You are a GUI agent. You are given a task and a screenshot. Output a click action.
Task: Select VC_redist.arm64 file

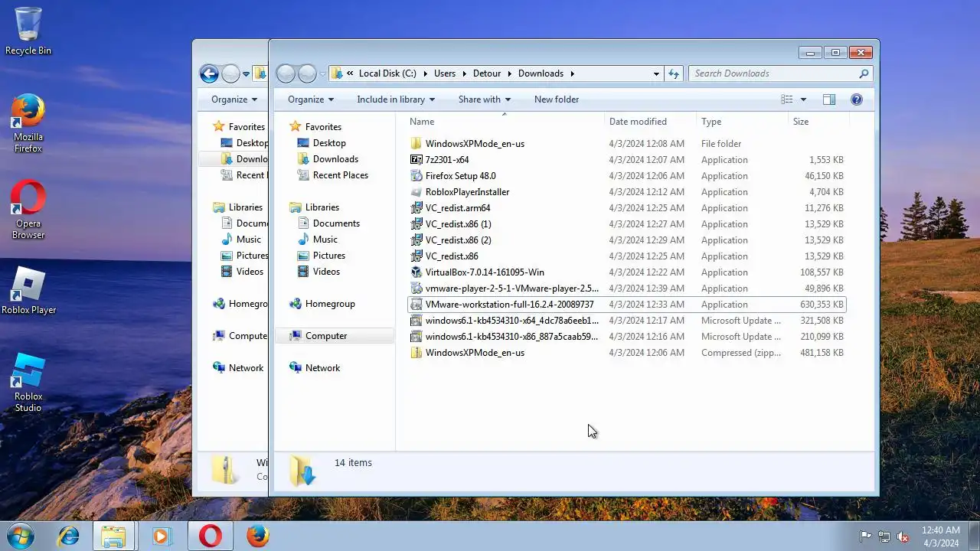pos(458,208)
